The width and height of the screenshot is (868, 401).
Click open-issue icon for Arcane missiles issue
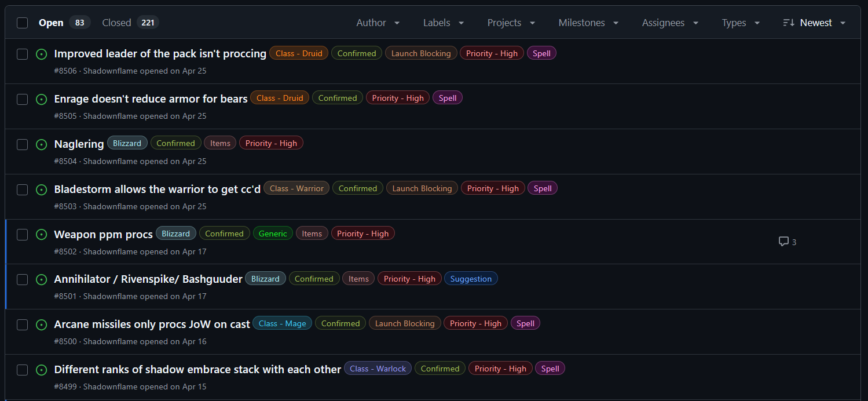[41, 325]
